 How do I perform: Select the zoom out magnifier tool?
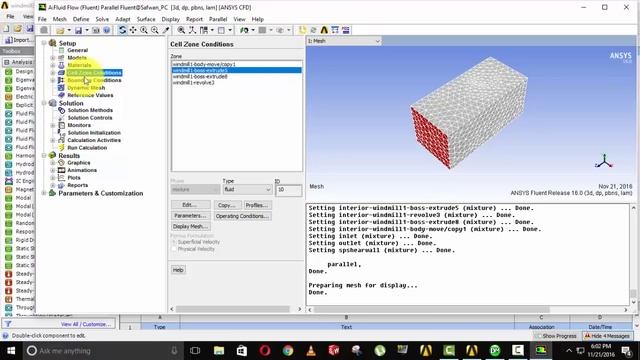[155, 30]
